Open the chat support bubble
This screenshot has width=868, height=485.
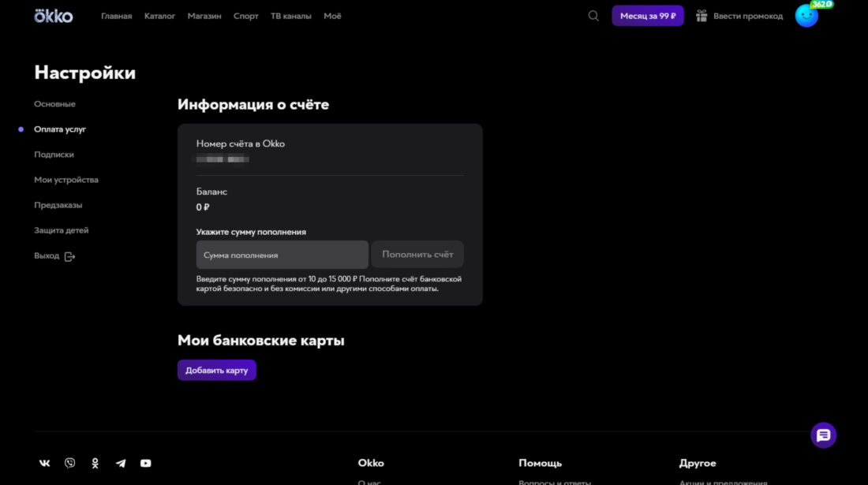click(x=823, y=435)
